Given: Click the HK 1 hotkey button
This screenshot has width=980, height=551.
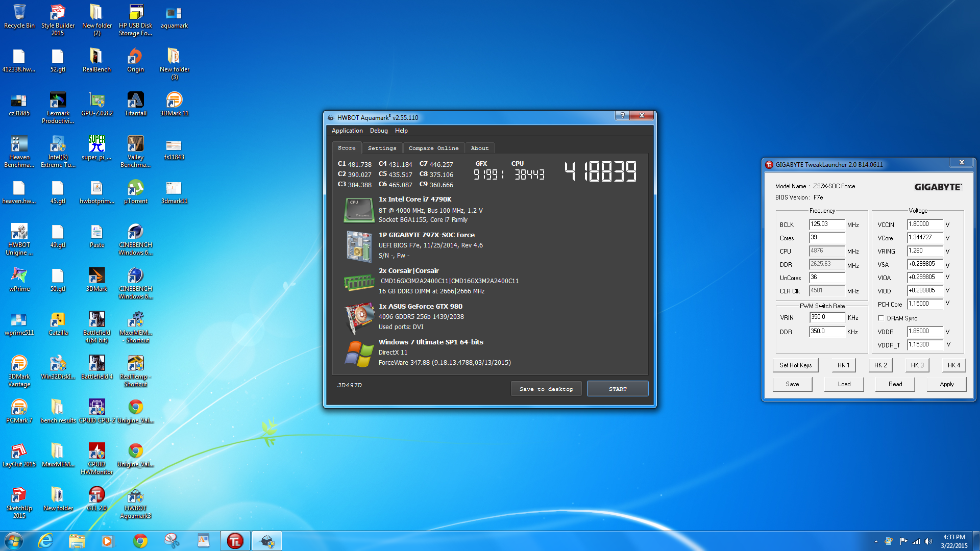Looking at the screenshot, I should pos(844,365).
